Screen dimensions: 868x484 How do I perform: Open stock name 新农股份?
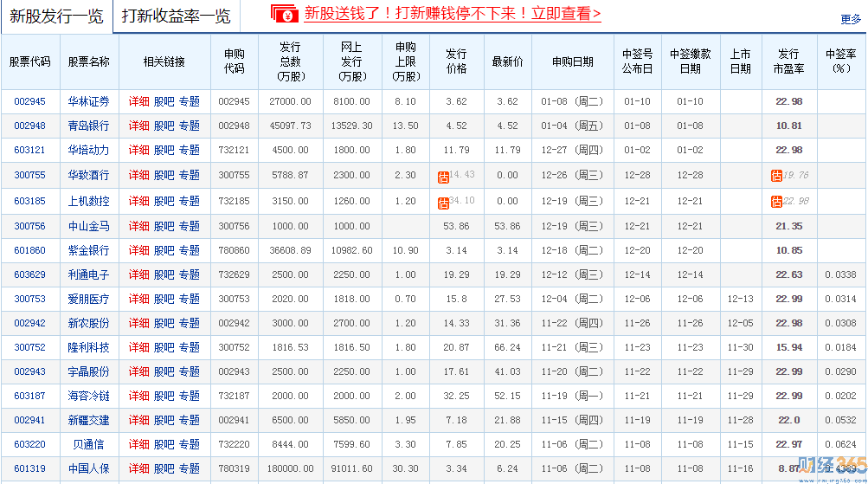point(88,324)
